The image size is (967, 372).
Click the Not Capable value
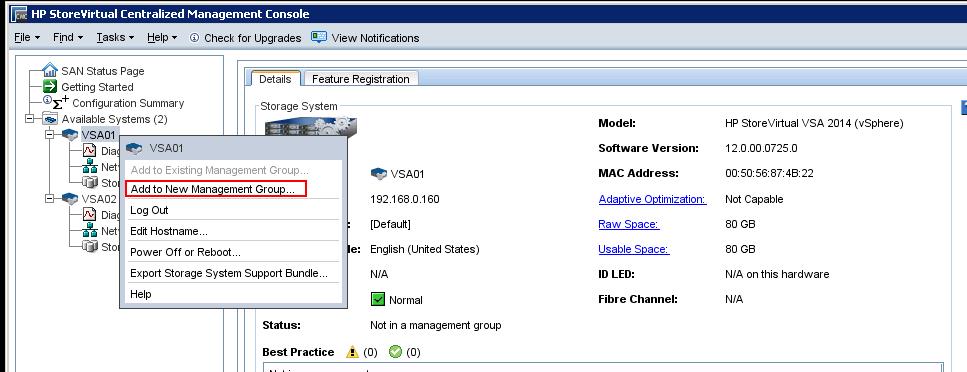point(754,199)
